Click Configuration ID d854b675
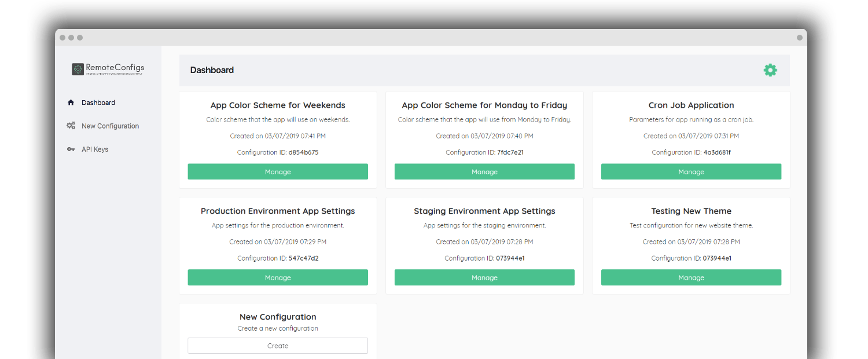The image size is (868, 359). [278, 152]
